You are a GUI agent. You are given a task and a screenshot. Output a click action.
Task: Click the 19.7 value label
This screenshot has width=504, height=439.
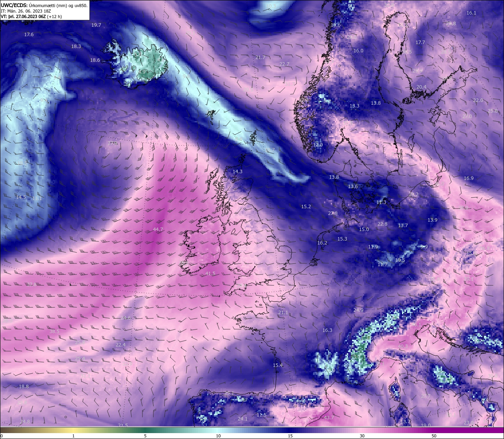pyautogui.click(x=96, y=25)
